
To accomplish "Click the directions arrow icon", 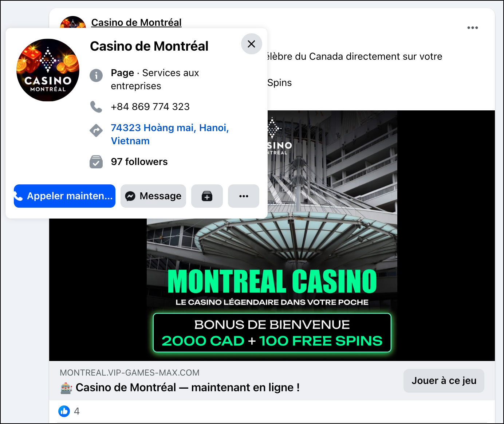I will pyautogui.click(x=96, y=130).
